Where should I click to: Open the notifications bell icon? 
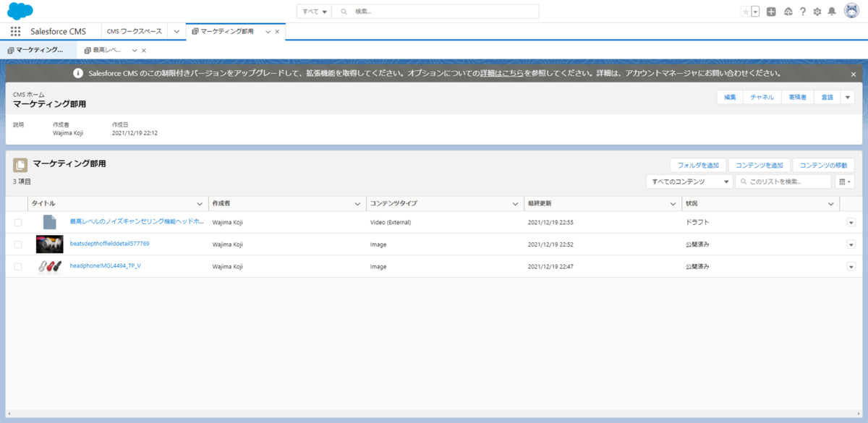coord(832,12)
